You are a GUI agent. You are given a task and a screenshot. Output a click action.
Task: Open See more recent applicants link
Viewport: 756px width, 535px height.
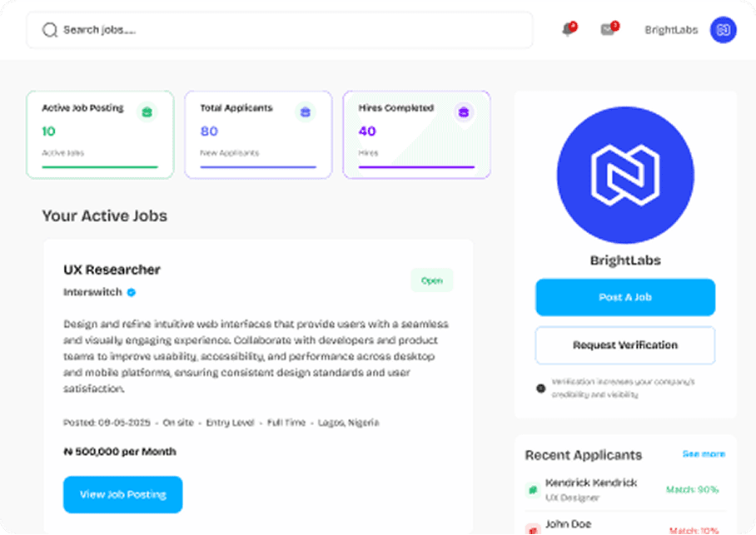pyautogui.click(x=704, y=454)
